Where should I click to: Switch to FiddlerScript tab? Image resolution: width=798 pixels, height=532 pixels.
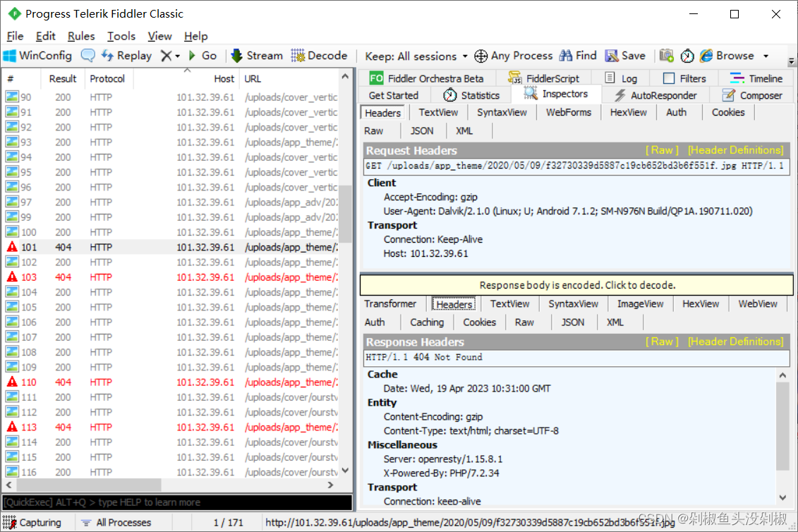[543, 78]
